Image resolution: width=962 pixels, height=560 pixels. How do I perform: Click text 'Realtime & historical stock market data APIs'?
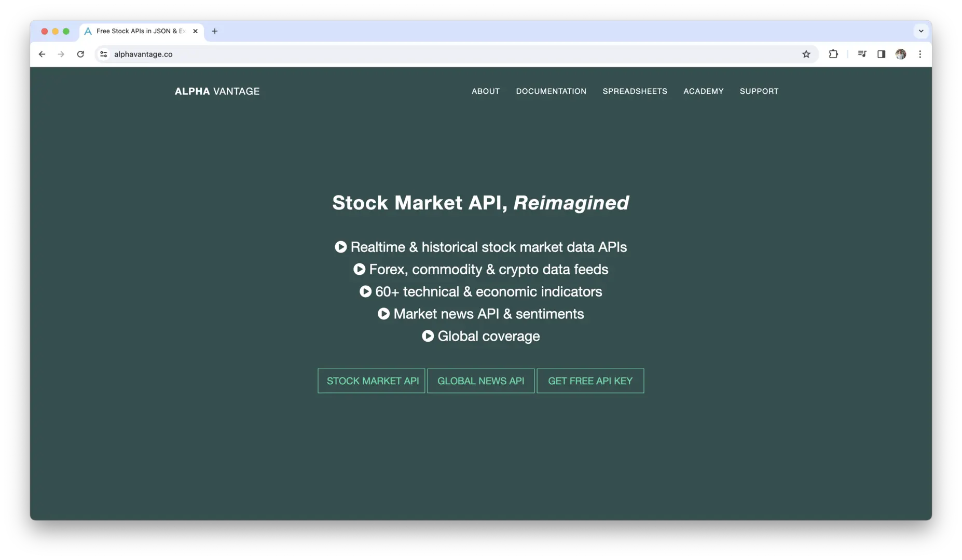(x=489, y=247)
